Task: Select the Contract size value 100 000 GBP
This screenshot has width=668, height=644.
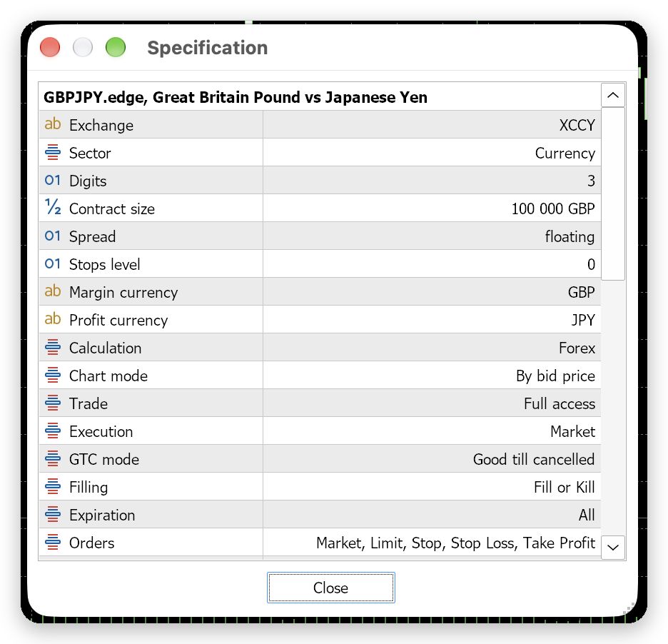Action: pyautogui.click(x=553, y=209)
